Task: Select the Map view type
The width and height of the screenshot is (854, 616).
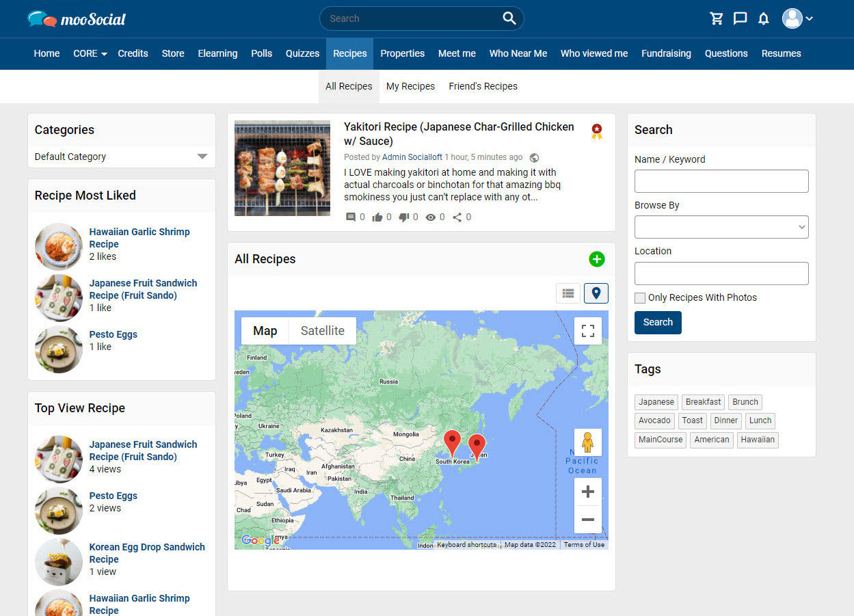Action: tap(265, 331)
